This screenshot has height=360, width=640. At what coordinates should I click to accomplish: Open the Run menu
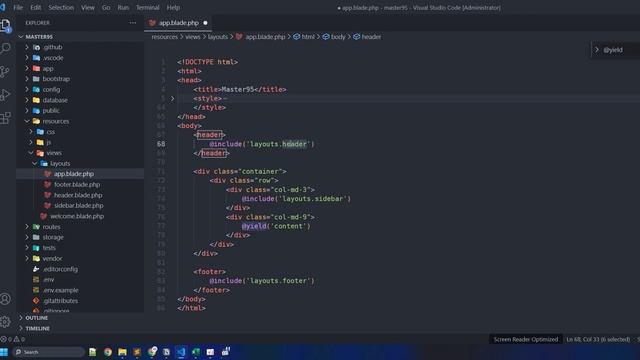click(123, 7)
